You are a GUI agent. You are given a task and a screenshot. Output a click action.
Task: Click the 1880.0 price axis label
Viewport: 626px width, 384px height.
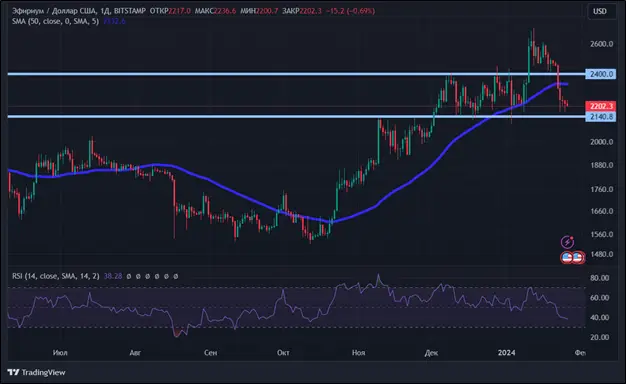[602, 165]
